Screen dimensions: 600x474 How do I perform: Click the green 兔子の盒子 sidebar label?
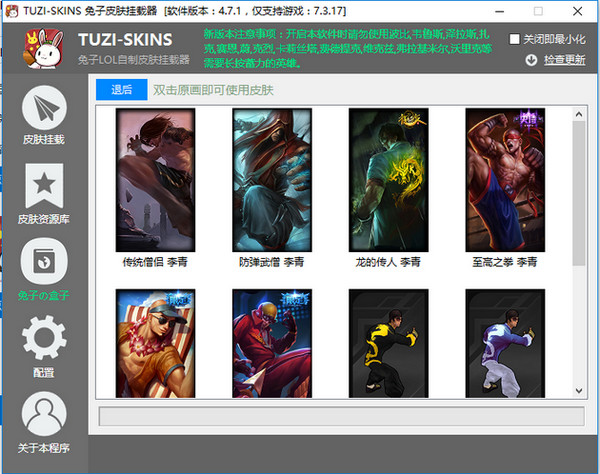coord(44,295)
